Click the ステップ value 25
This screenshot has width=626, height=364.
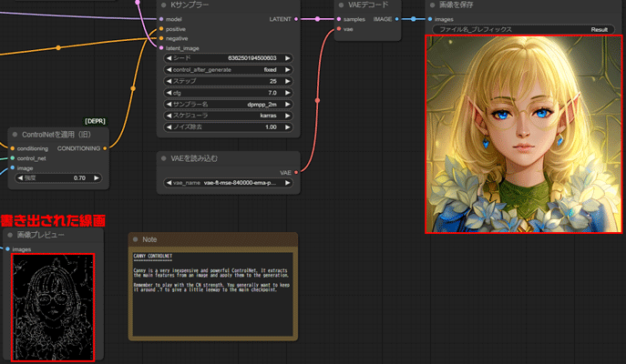[273, 81]
